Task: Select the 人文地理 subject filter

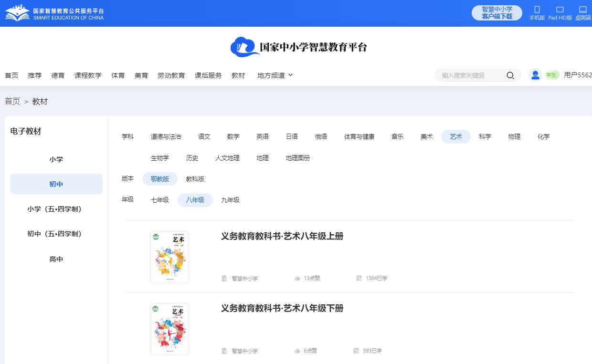Action: [227, 158]
